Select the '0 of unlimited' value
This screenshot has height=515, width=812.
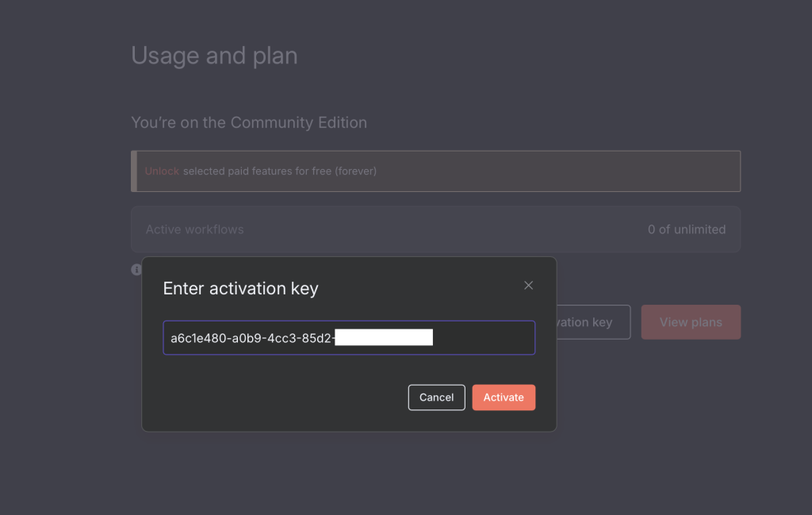tap(686, 229)
